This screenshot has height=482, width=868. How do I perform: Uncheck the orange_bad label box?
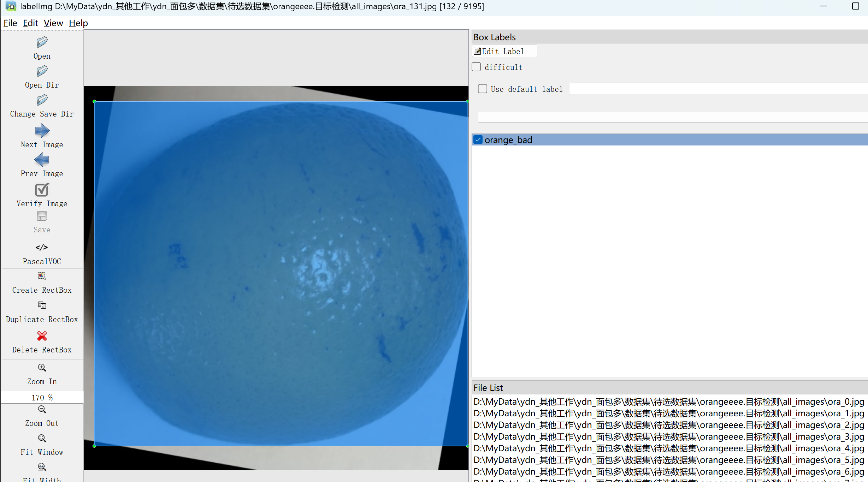(478, 140)
